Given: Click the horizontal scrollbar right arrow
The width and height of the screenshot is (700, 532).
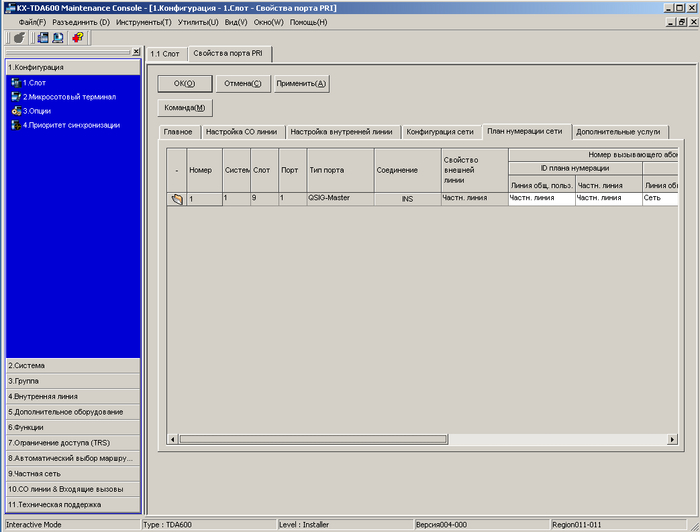Looking at the screenshot, I should pyautogui.click(x=673, y=439).
